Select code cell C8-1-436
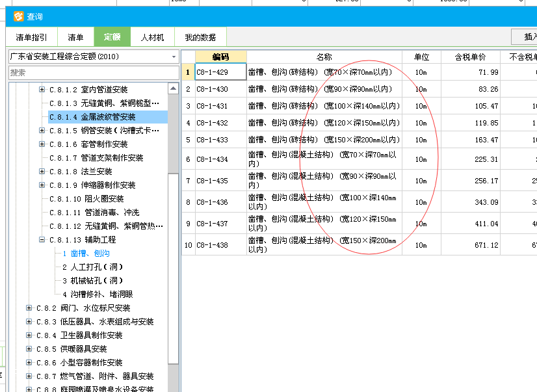This screenshot has width=537, height=392. (220, 202)
